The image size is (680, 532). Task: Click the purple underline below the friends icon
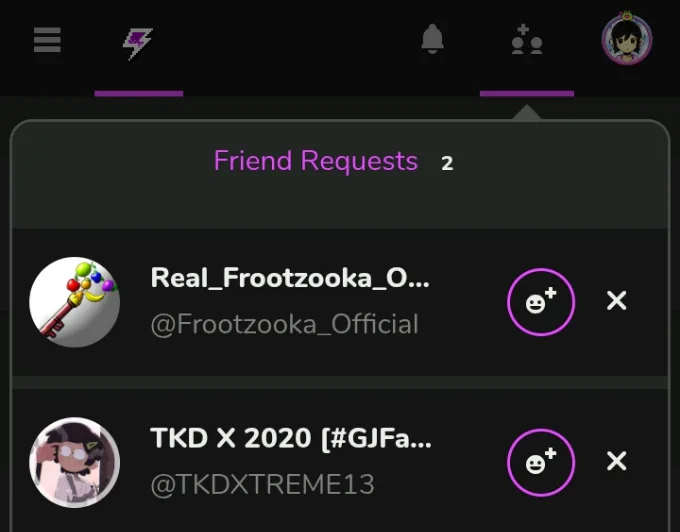coord(527,94)
